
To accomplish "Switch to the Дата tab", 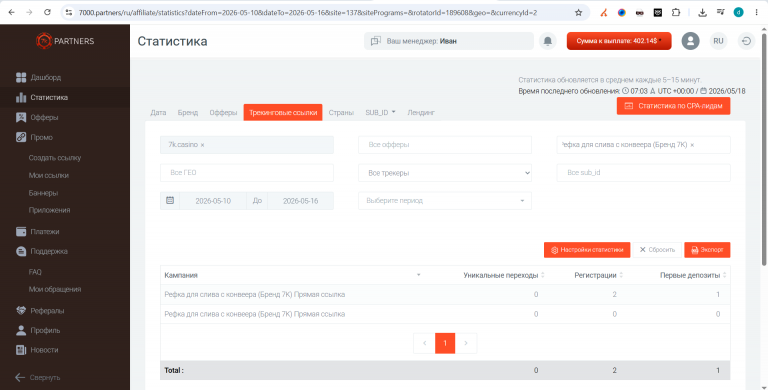I will (x=158, y=112).
